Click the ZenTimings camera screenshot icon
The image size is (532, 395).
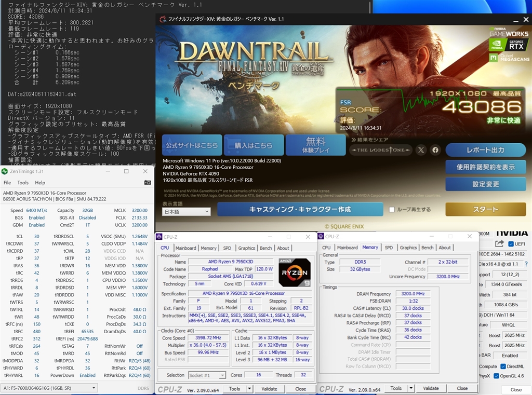coord(148,183)
